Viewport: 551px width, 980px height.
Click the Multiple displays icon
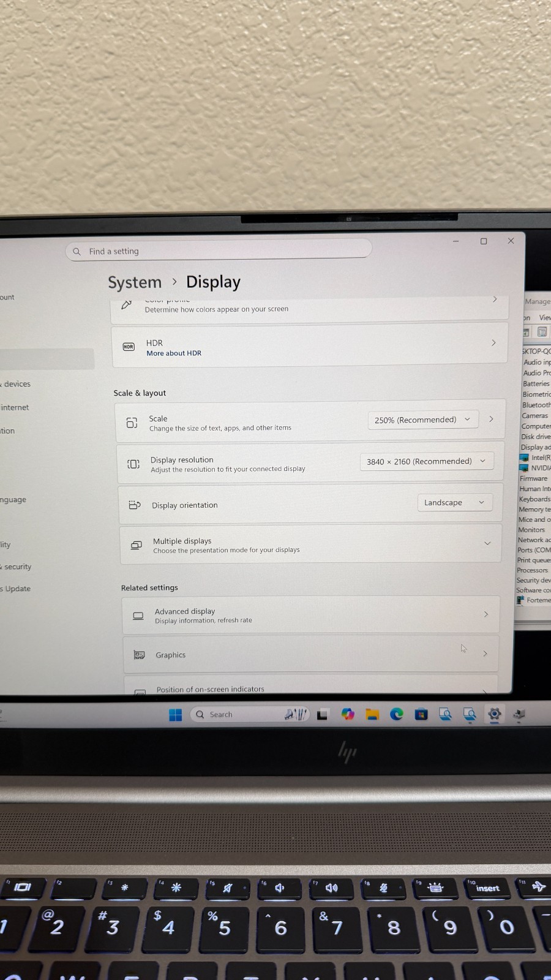(137, 545)
